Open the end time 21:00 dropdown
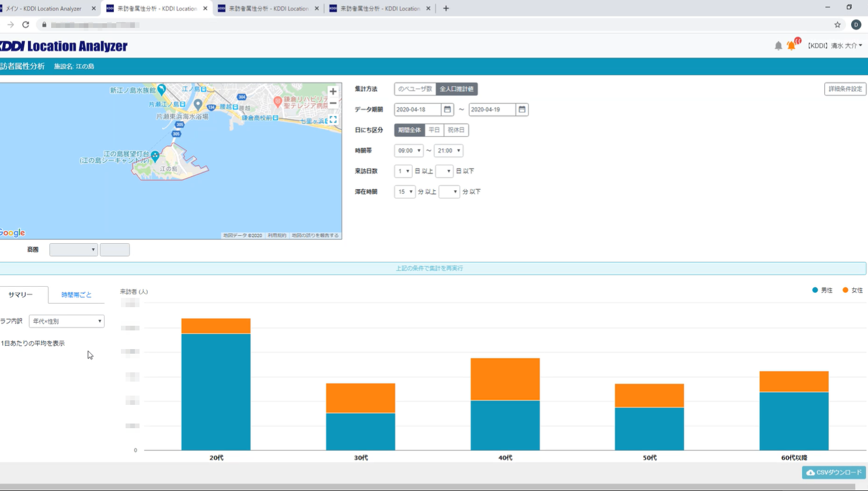Viewport: 868px width, 491px height. click(x=448, y=151)
